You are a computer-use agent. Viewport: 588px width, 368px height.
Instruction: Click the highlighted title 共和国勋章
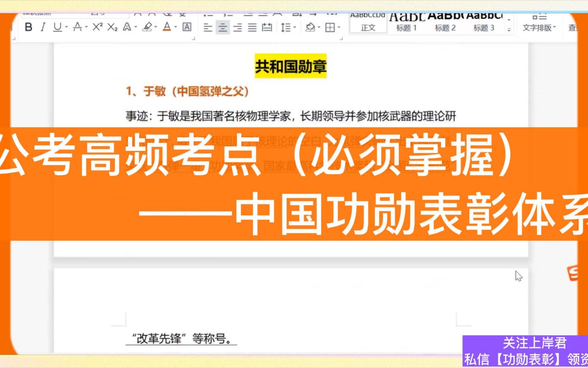[291, 66]
